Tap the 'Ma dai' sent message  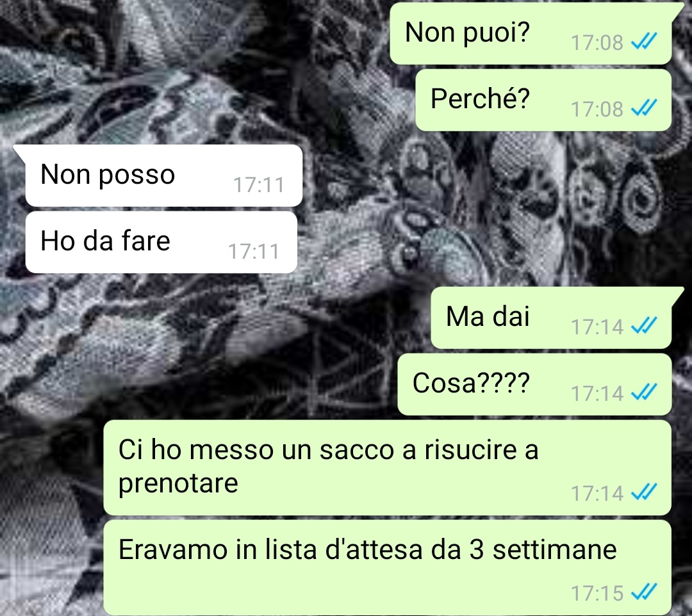(x=552, y=318)
